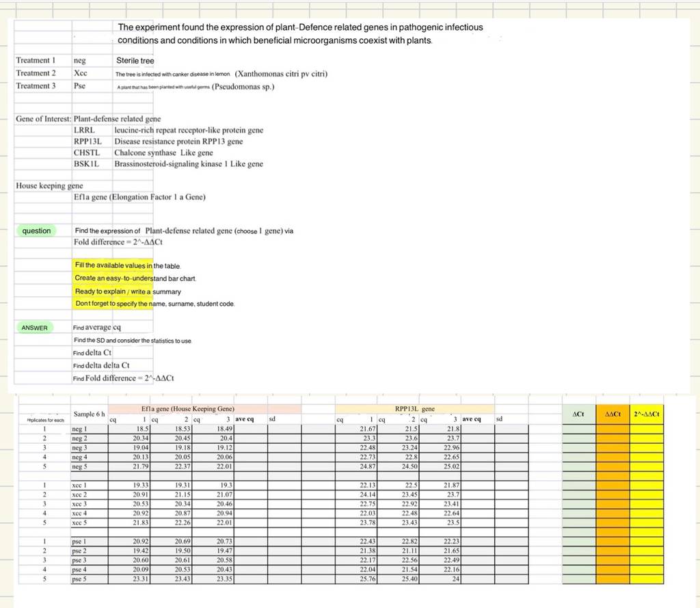Click the 'Sample 6 h' header cell
This screenshot has height=608, width=700.
(x=90, y=414)
